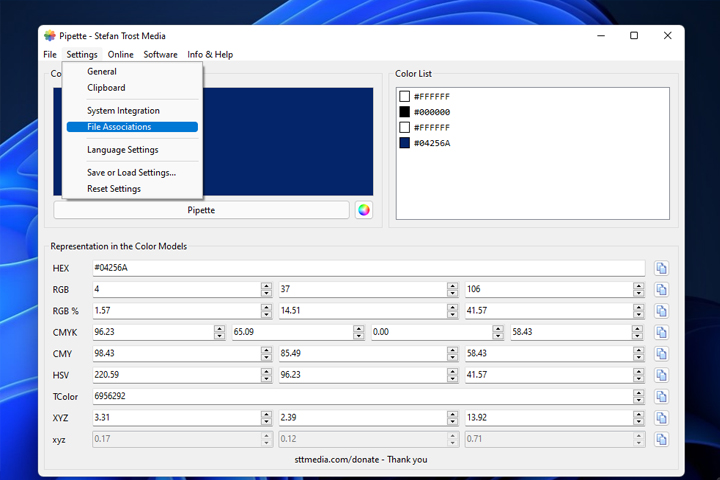Adjust HSV hue 220.59 stepper
This screenshot has width=720, height=480.
coord(266,375)
